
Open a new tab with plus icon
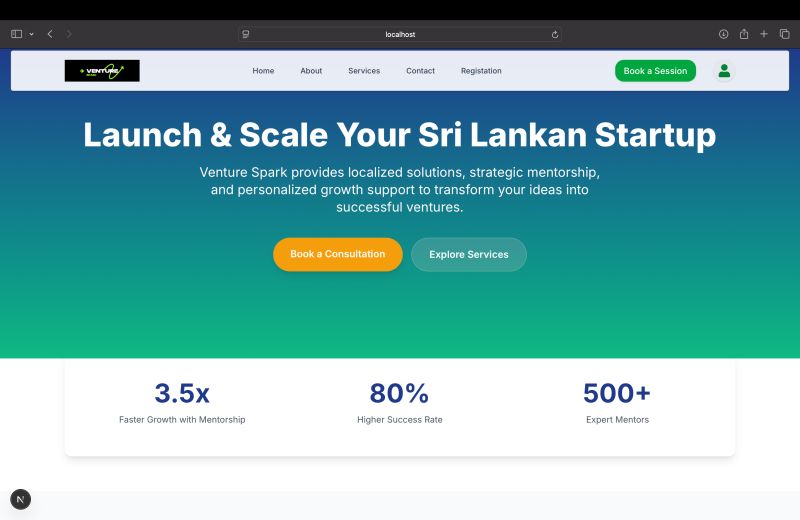[764, 34]
